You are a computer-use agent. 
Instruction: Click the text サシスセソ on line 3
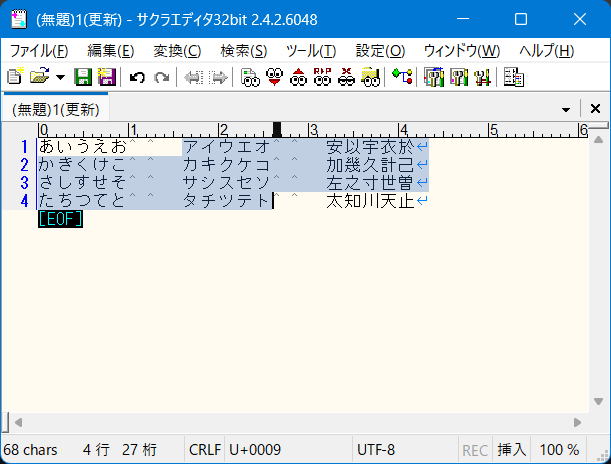(227, 183)
